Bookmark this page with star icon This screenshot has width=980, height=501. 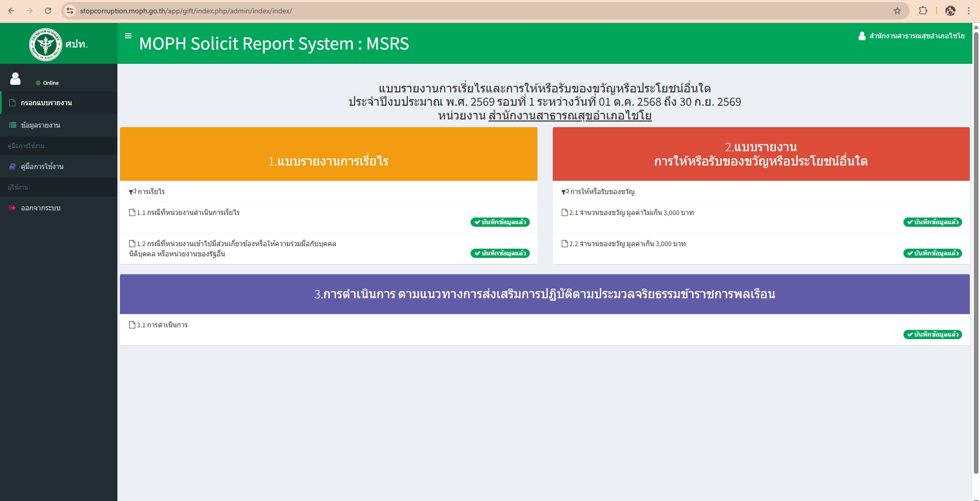coord(897,11)
